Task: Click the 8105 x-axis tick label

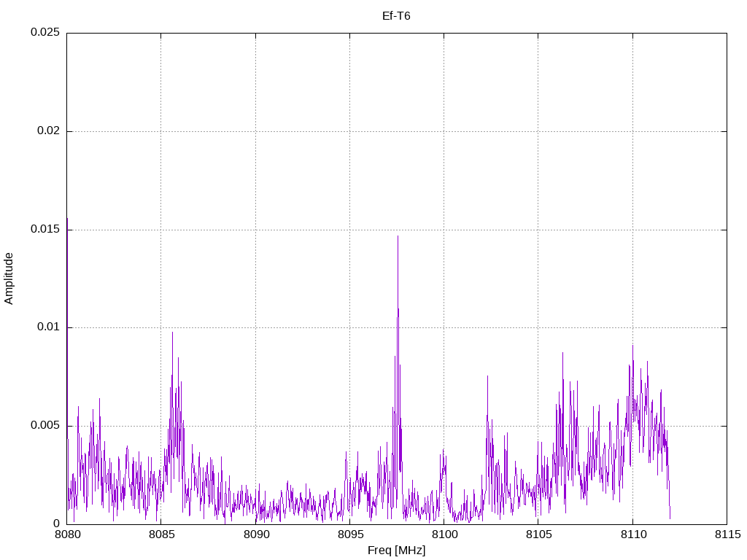Action: point(539,534)
